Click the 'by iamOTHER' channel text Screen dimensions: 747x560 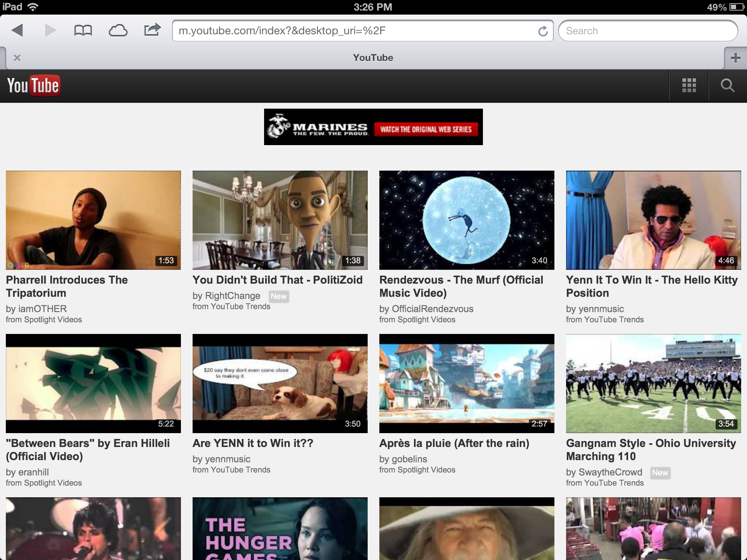[36, 309]
